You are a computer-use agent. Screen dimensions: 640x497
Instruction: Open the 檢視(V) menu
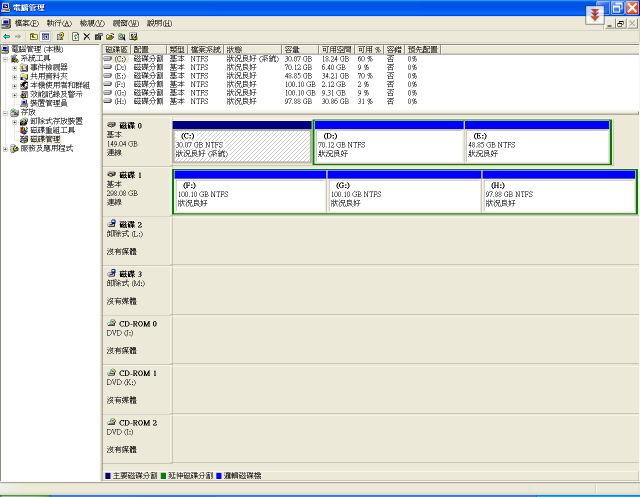92,24
